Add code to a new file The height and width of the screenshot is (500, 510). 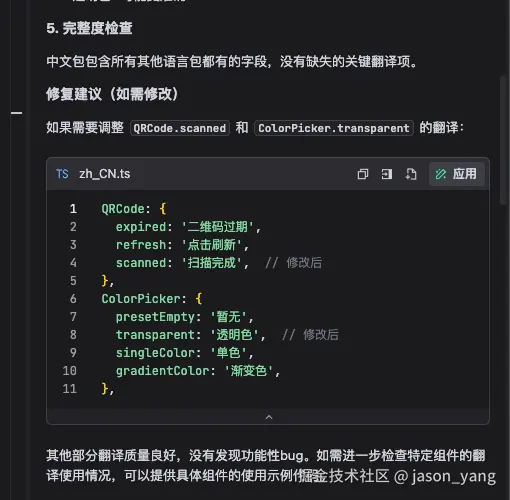tap(411, 174)
